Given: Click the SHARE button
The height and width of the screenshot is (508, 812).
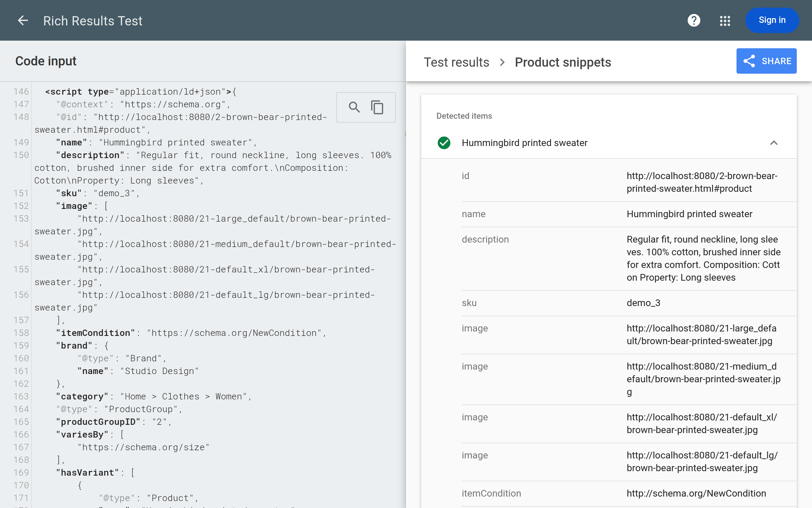Looking at the screenshot, I should coord(766,61).
